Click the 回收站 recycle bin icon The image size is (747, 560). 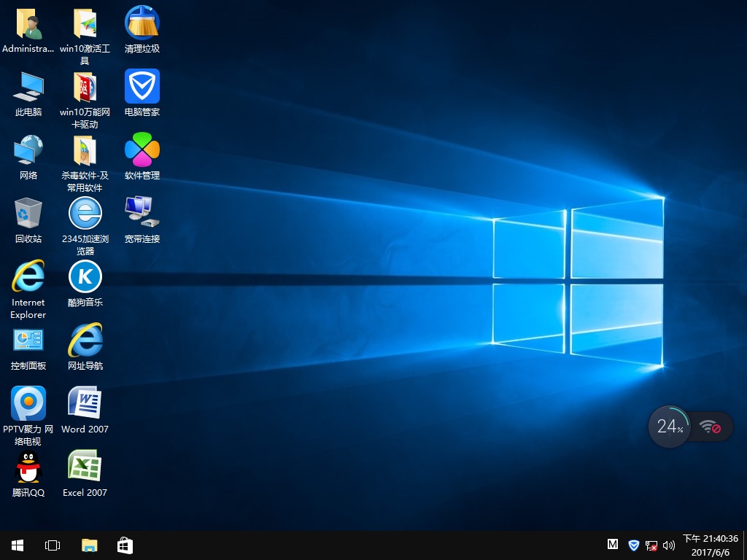click(28, 214)
